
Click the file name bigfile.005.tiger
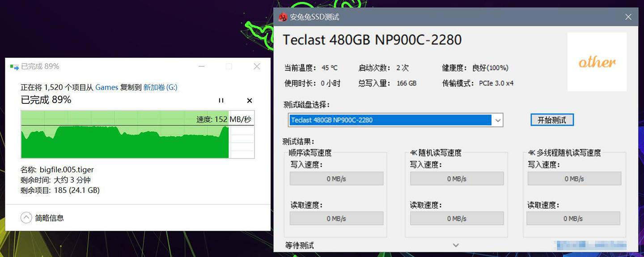pyautogui.click(x=67, y=170)
